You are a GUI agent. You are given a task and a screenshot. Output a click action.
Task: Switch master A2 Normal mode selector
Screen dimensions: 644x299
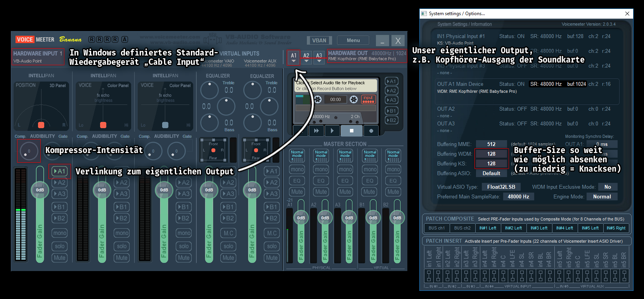coord(321,155)
